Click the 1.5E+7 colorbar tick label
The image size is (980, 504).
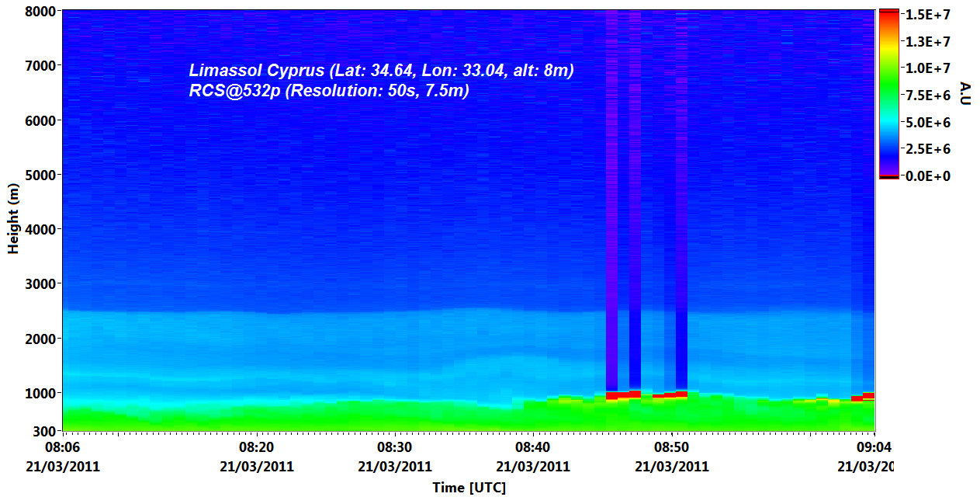click(927, 15)
